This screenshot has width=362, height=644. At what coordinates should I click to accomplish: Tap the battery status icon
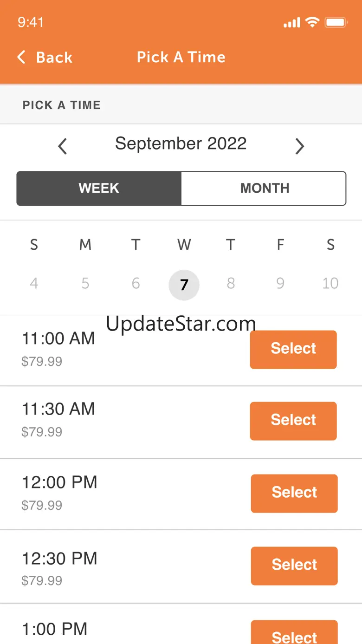(x=336, y=22)
